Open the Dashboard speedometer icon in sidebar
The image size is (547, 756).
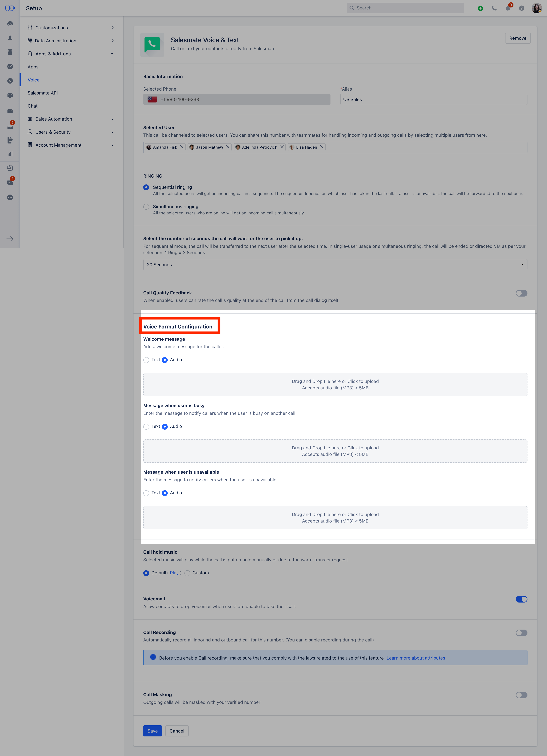(10, 24)
